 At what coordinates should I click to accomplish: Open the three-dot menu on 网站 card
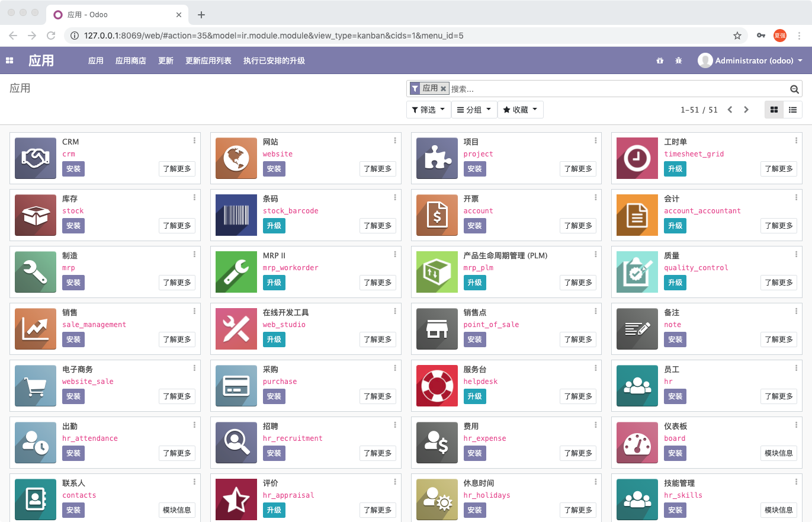[395, 140]
